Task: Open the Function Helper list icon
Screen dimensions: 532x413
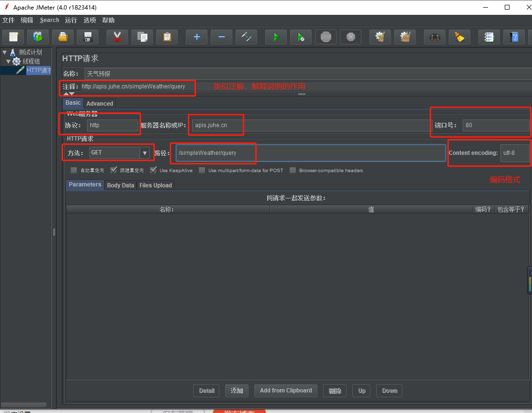Action: click(x=489, y=37)
